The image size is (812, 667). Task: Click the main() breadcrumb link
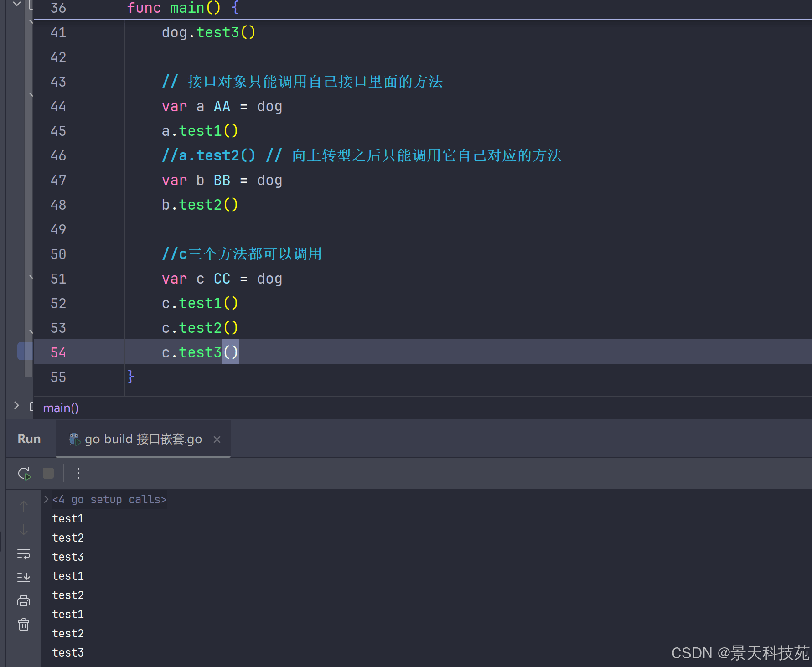click(61, 408)
